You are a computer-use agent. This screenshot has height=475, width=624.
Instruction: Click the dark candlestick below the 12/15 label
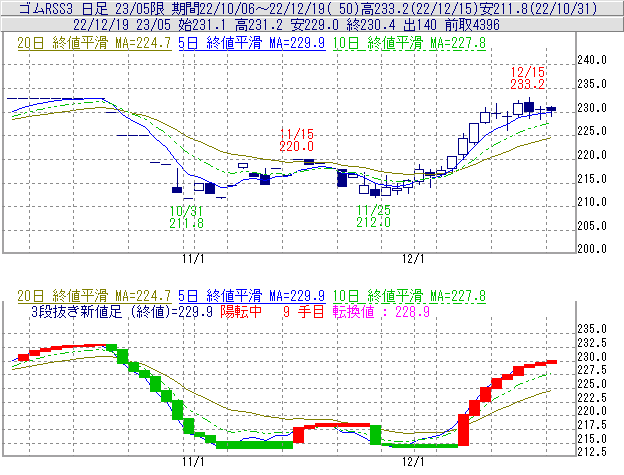point(529,107)
